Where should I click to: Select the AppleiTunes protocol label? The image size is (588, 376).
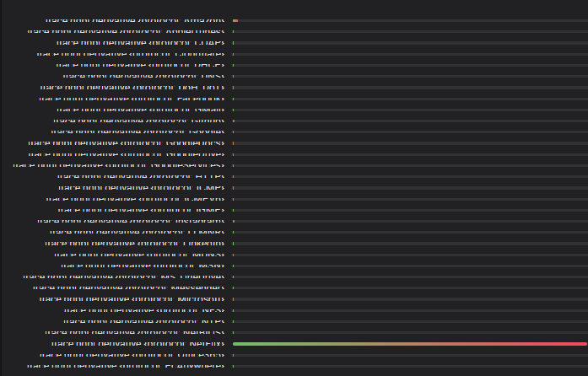[x=126, y=31]
